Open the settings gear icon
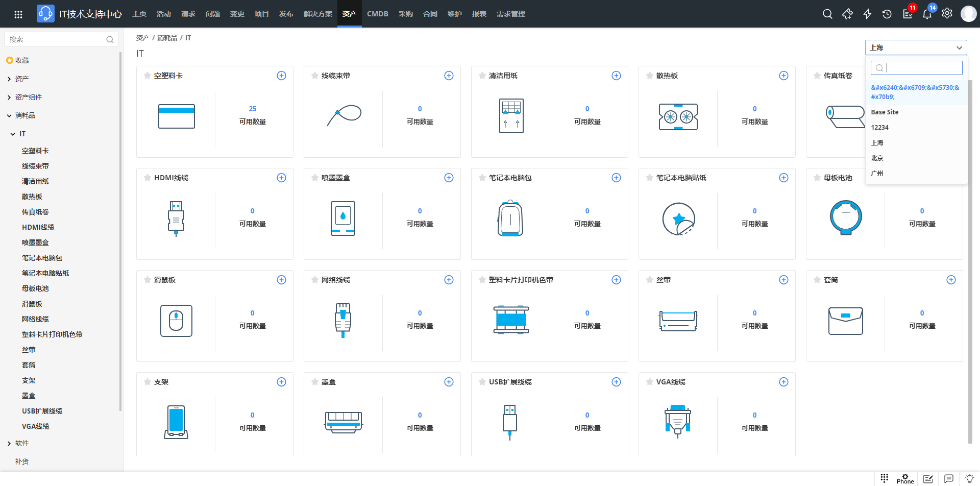The height and width of the screenshot is (486, 980). pos(947,14)
